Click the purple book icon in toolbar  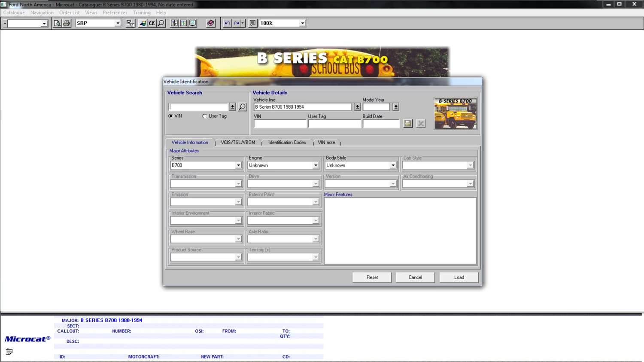tap(210, 23)
